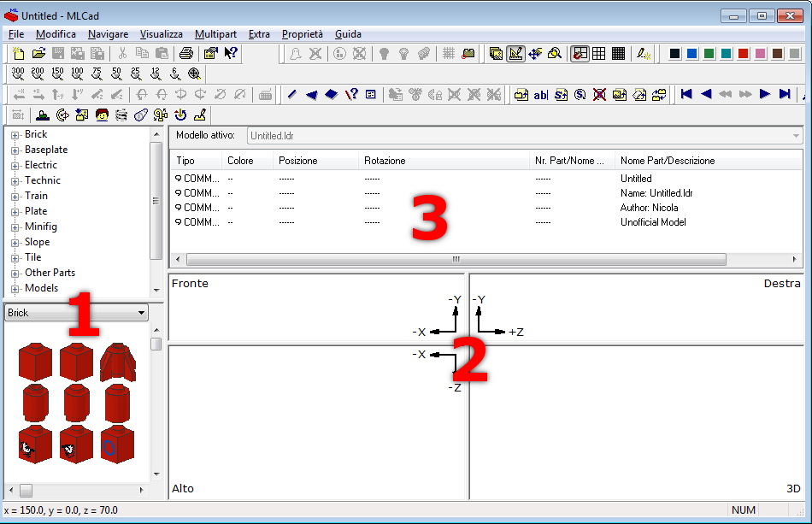Image resolution: width=812 pixels, height=524 pixels.
Task: Click the Nome Part/Descrizione column header
Action: [667, 161]
